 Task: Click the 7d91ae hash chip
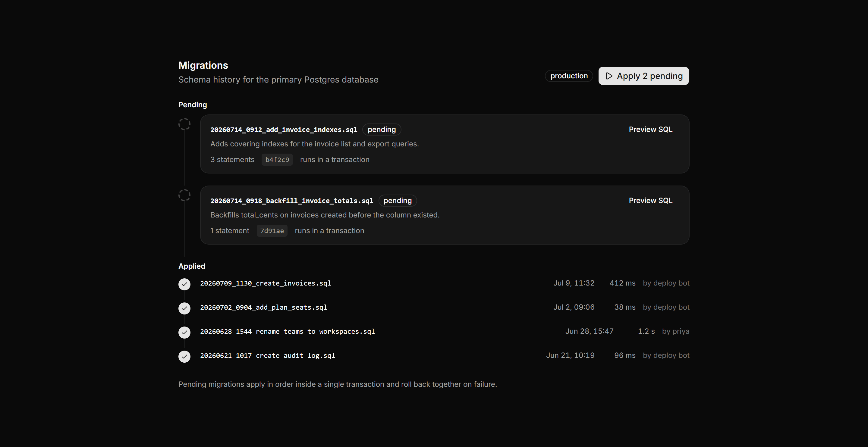[x=272, y=231]
